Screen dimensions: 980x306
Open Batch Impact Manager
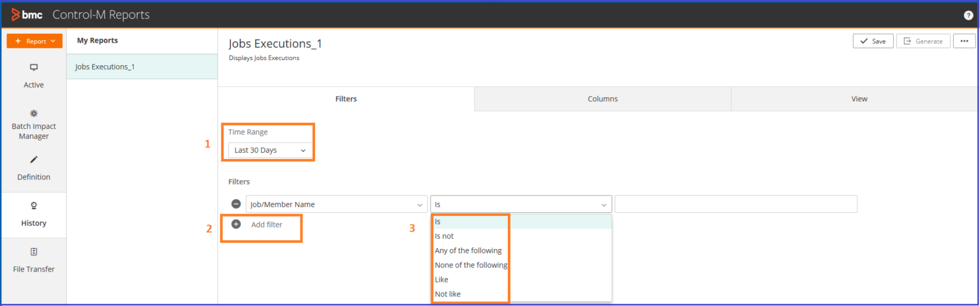pos(34,124)
